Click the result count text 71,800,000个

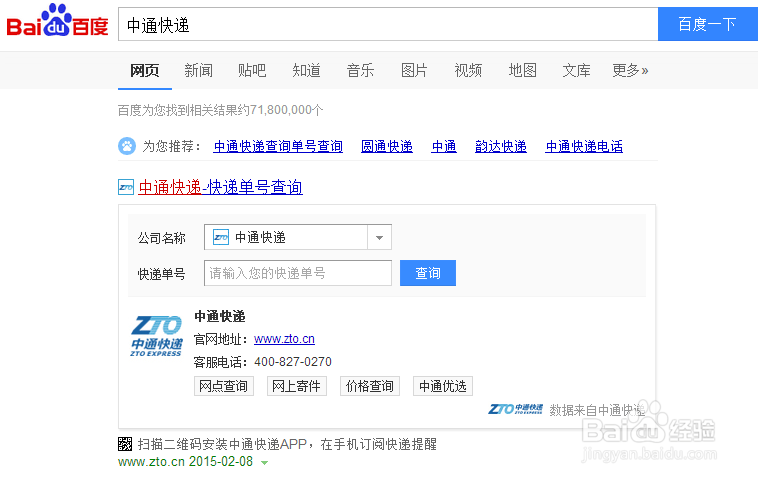pyautogui.click(x=287, y=110)
